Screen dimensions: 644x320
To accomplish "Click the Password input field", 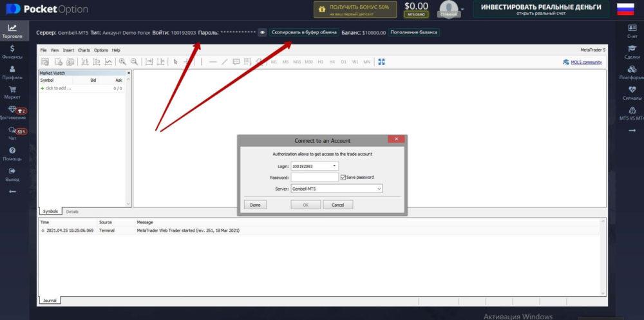I will tap(314, 177).
